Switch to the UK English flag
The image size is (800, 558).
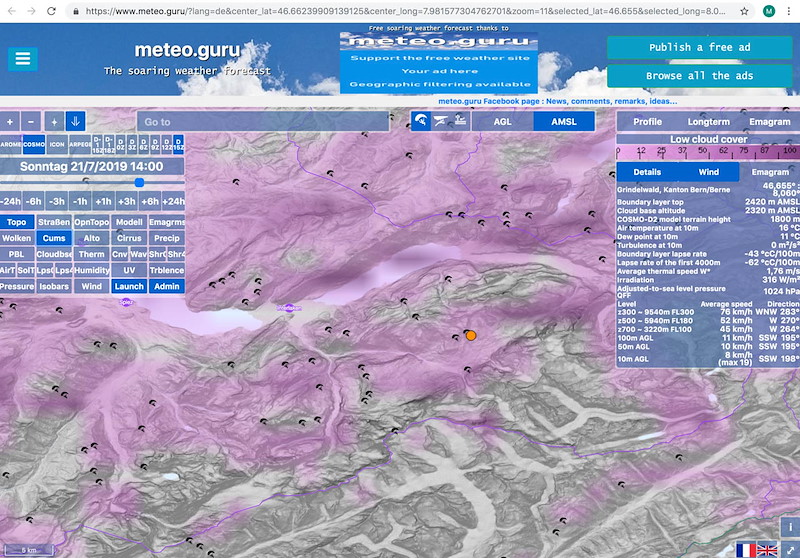[768, 549]
